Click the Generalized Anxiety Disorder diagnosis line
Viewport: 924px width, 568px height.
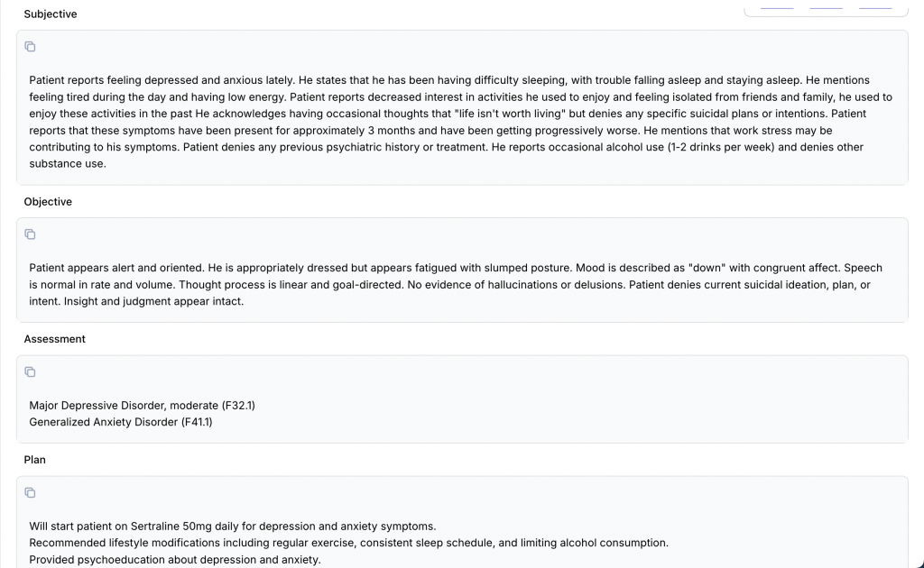[x=121, y=422]
